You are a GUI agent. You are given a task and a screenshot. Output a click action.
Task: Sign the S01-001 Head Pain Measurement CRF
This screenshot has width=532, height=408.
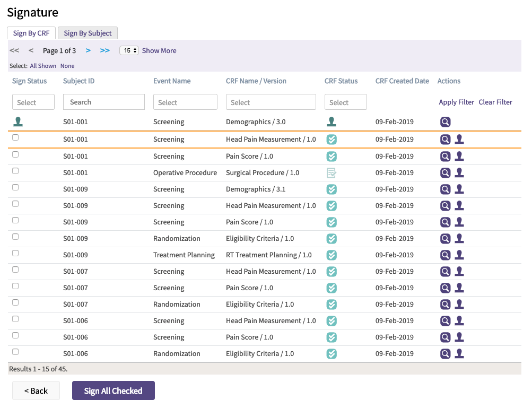[459, 140]
